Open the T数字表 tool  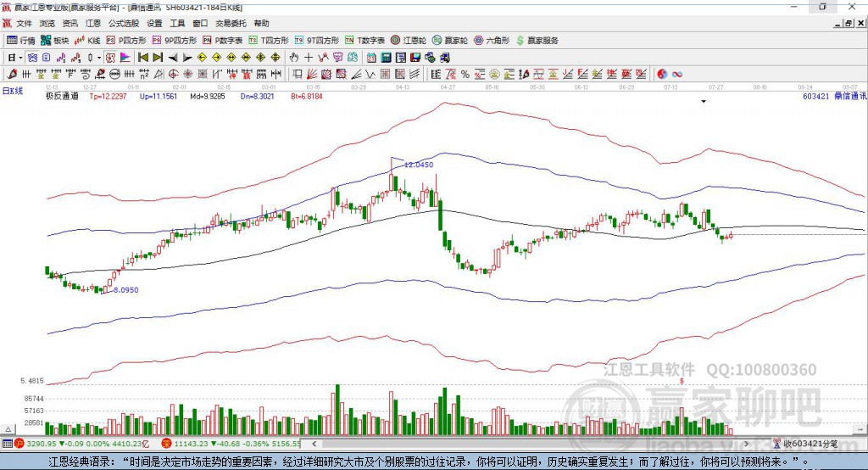364,41
